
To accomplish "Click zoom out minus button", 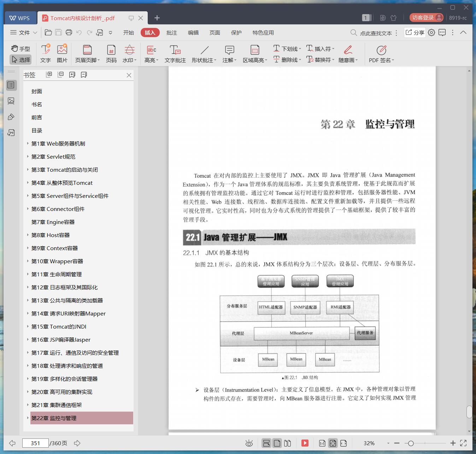I will pyautogui.click(x=397, y=443).
